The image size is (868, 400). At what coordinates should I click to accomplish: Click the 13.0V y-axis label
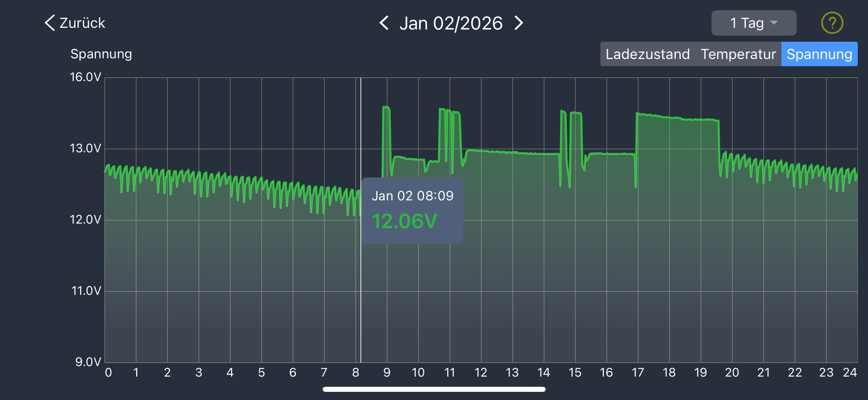pyautogui.click(x=85, y=148)
